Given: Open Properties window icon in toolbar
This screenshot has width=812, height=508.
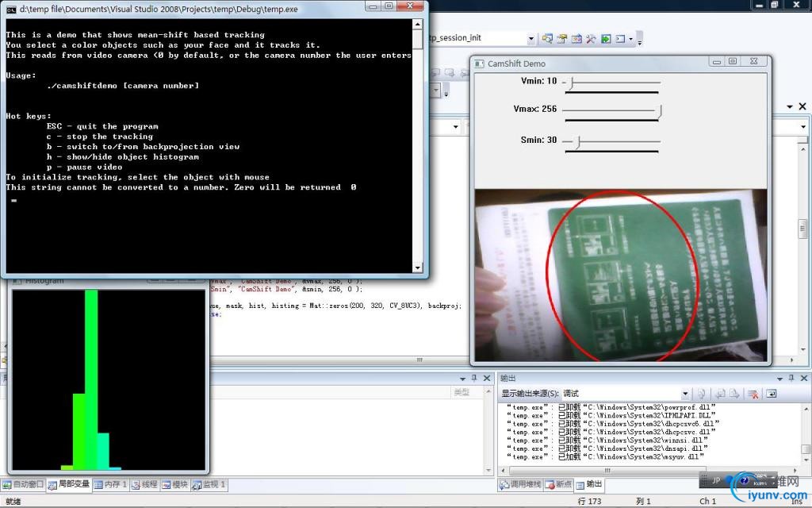Looking at the screenshot, I should pyautogui.click(x=562, y=38).
